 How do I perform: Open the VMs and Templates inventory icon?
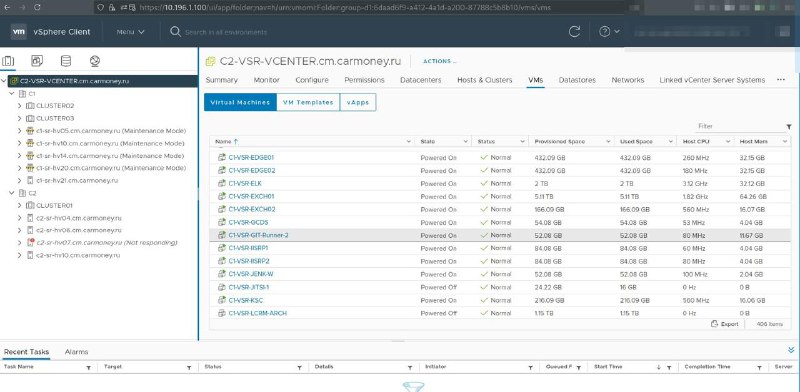click(x=37, y=61)
